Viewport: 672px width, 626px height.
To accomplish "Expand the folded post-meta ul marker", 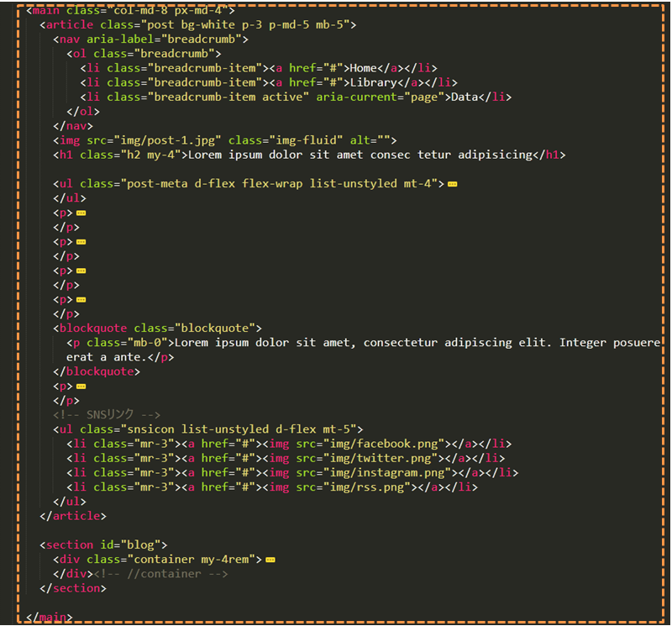I will (452, 184).
